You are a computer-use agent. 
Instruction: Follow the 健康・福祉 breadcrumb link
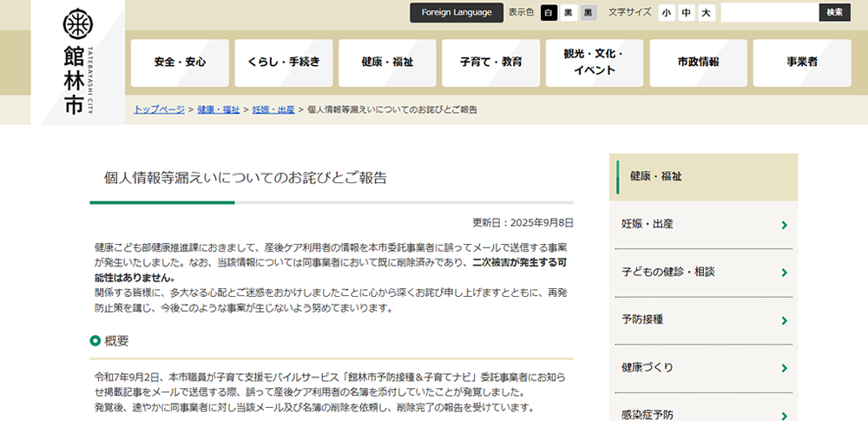pyautogui.click(x=218, y=109)
